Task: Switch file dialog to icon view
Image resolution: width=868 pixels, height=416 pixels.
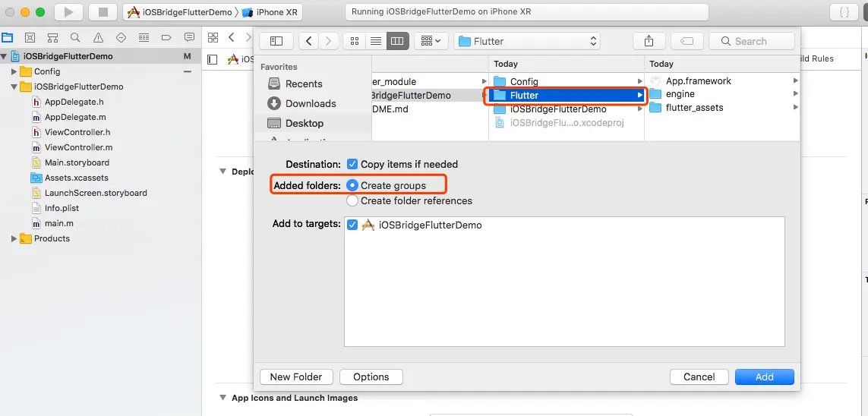Action: pos(355,41)
